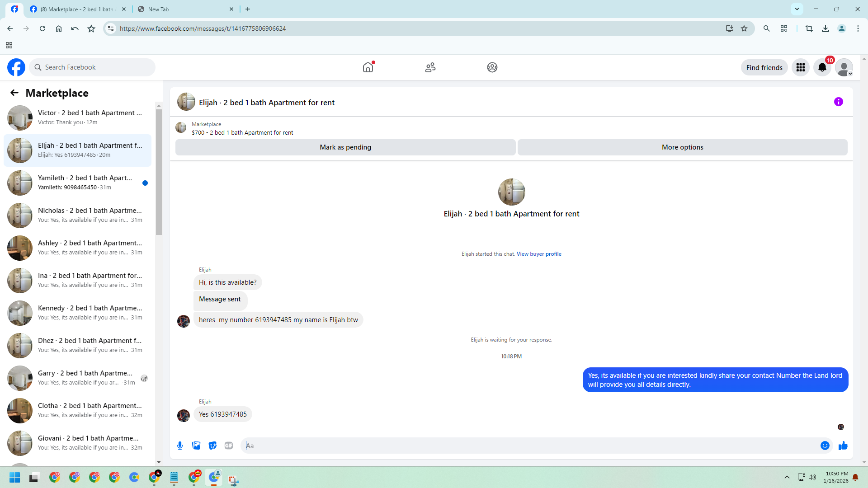Choose an emoji with the smiley icon
868x488 pixels.
click(825, 446)
